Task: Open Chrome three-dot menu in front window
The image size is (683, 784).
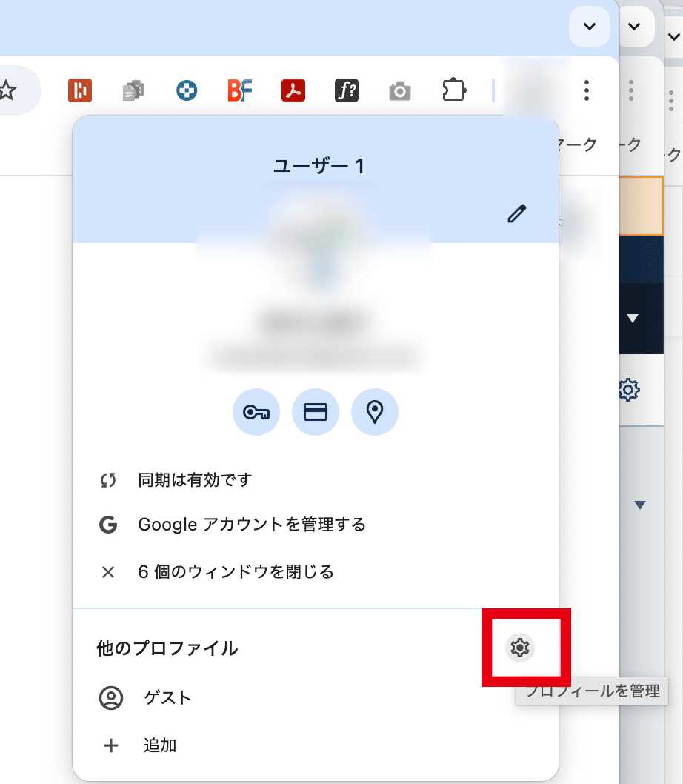Action: [587, 90]
